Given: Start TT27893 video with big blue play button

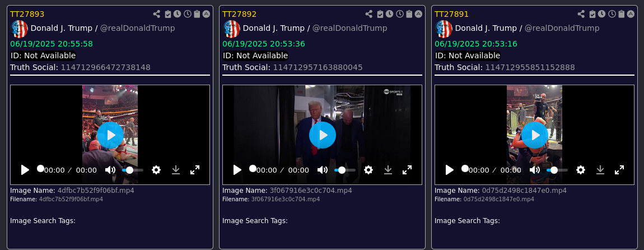Looking at the screenshot, I should 110,135.
